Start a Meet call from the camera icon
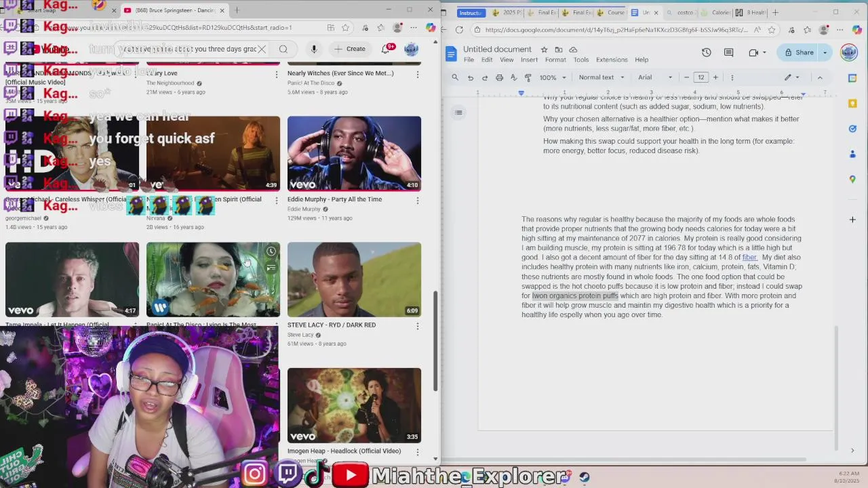The image size is (868, 488). pos(753,52)
